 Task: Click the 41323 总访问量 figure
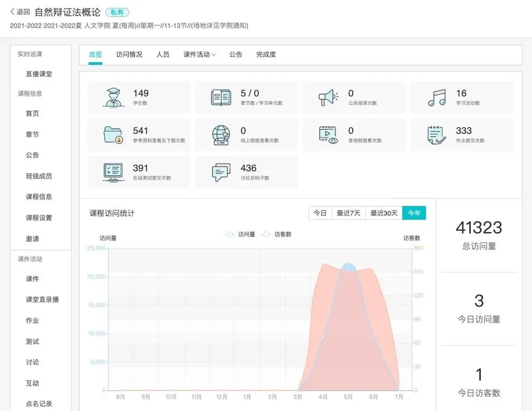pyautogui.click(x=479, y=228)
